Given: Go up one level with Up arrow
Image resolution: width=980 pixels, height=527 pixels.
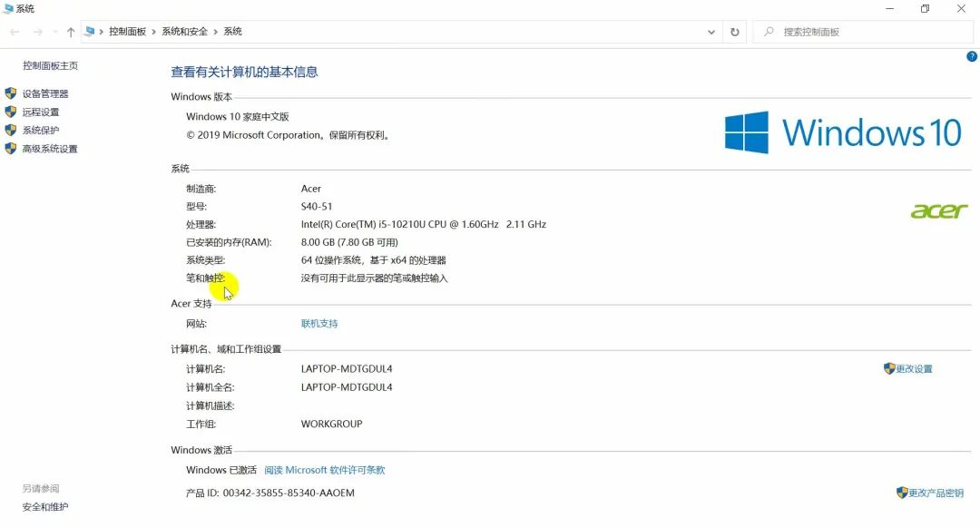Looking at the screenshot, I should (71, 32).
